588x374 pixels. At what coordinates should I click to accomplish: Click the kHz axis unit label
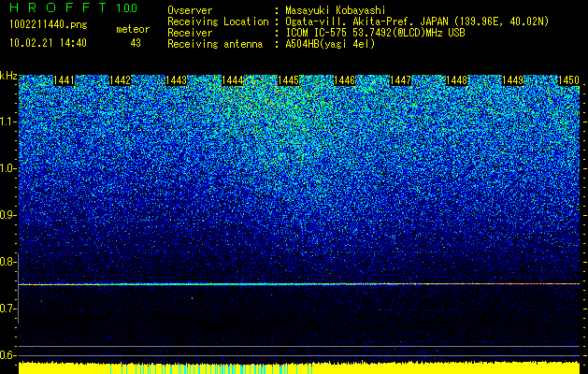8,77
